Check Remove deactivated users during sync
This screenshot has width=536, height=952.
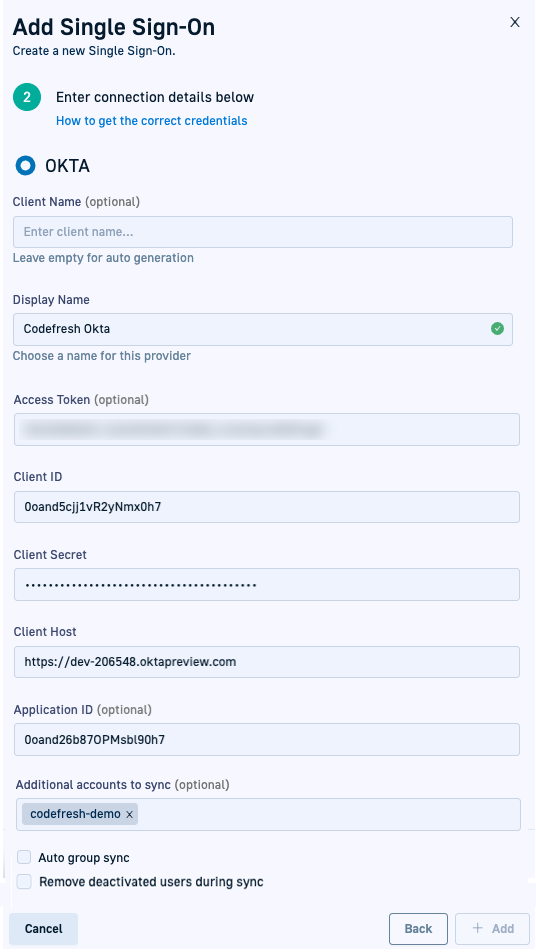(x=24, y=882)
